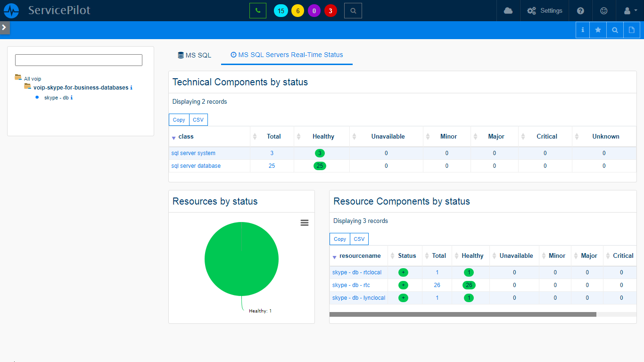Export Technical Components table as CSV
The image size is (644, 362).
(x=198, y=120)
